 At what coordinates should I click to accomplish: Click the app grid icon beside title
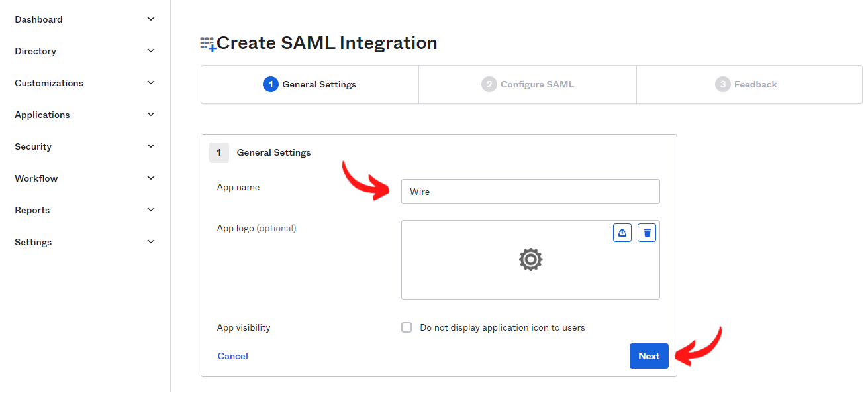(208, 44)
